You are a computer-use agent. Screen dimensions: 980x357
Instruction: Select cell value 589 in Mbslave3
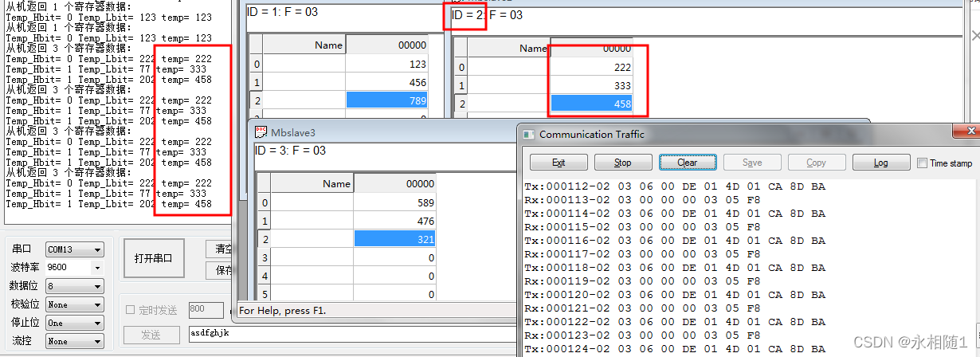click(395, 202)
